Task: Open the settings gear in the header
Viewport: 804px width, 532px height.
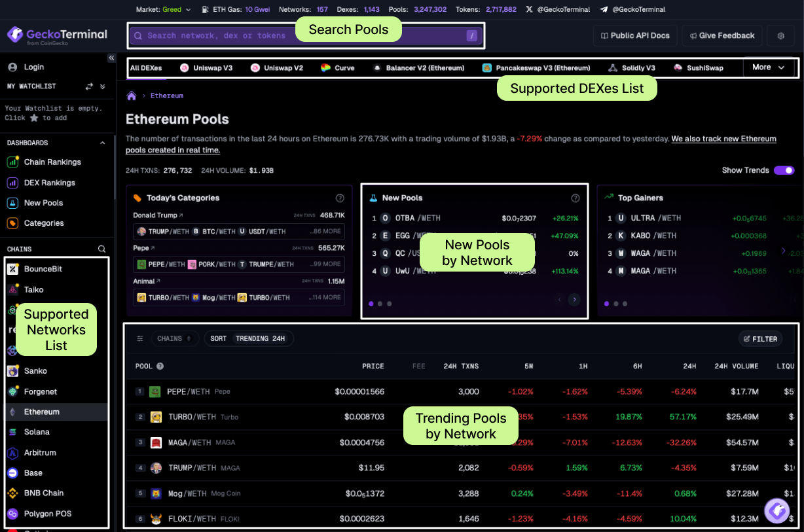Action: point(780,36)
